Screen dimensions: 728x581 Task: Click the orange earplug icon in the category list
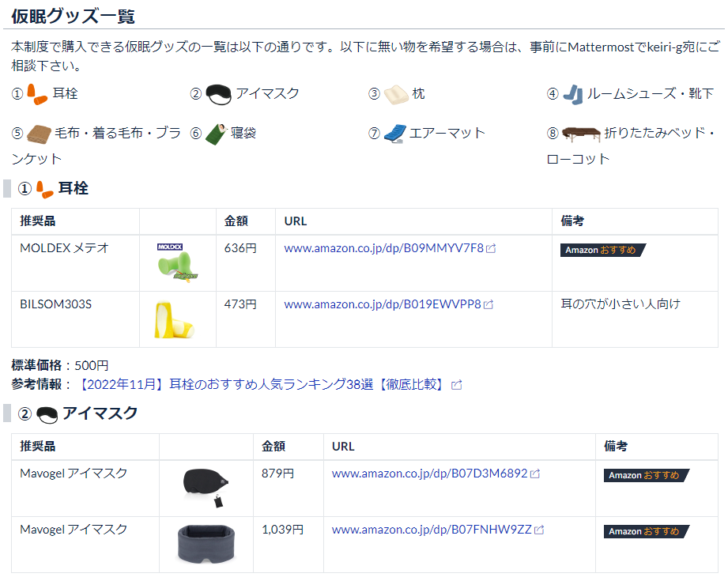(37, 94)
